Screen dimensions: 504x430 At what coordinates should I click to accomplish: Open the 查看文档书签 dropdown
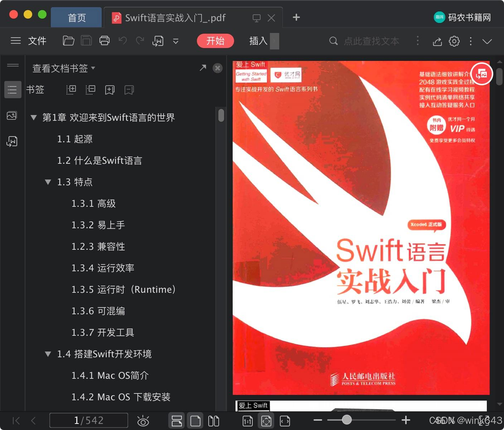pyautogui.click(x=64, y=68)
